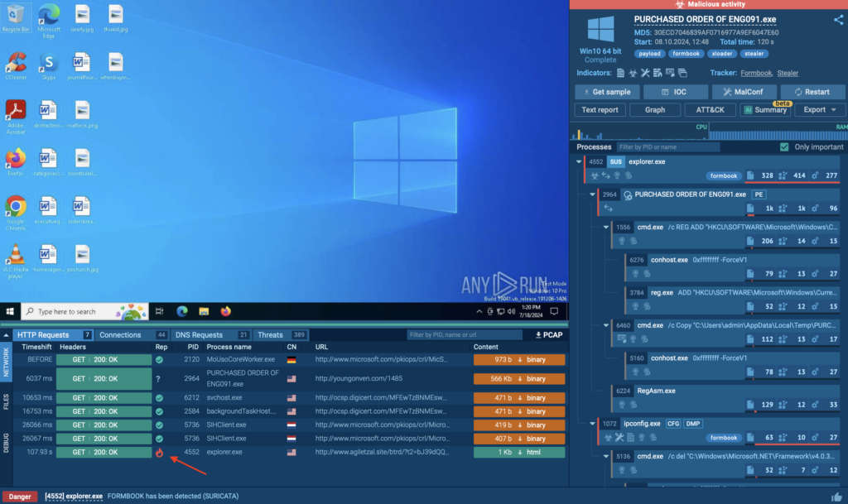The width and height of the screenshot is (848, 504).
Task: Click the Google Chrome desktop icon
Action: tap(15, 213)
